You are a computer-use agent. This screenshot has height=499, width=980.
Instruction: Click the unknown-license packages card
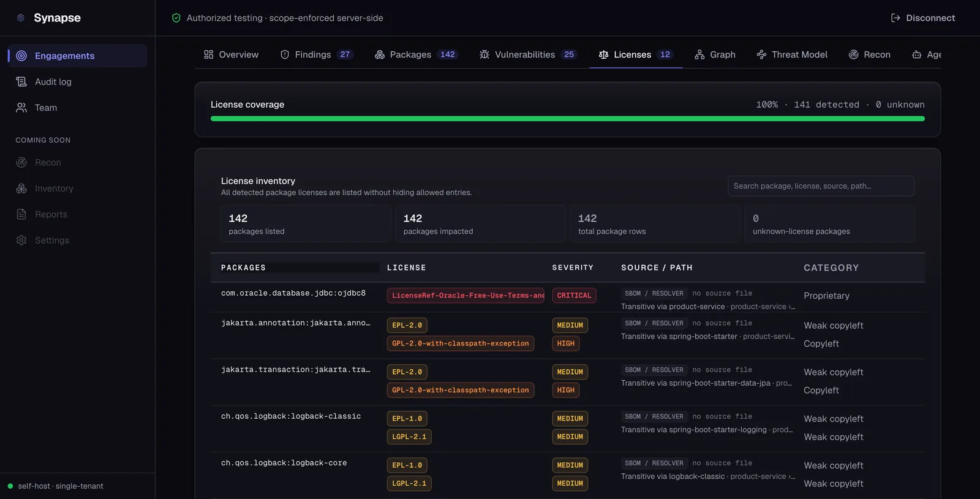point(829,223)
